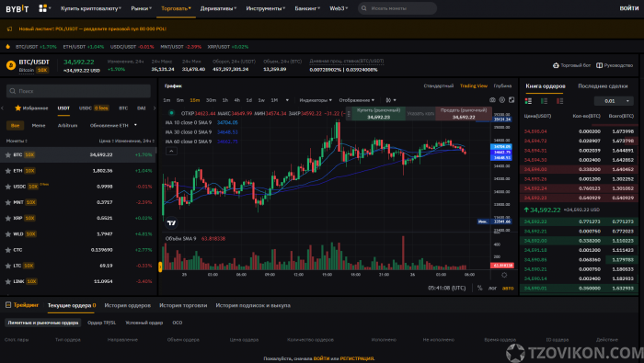Click the TradingView logo on chart
The width and height of the screenshot is (644, 363).
coord(172,222)
